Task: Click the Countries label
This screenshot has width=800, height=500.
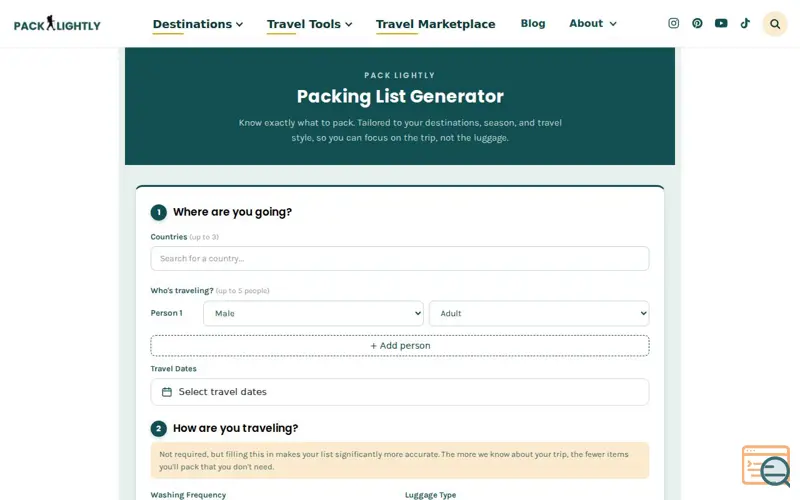Action: [x=169, y=237]
